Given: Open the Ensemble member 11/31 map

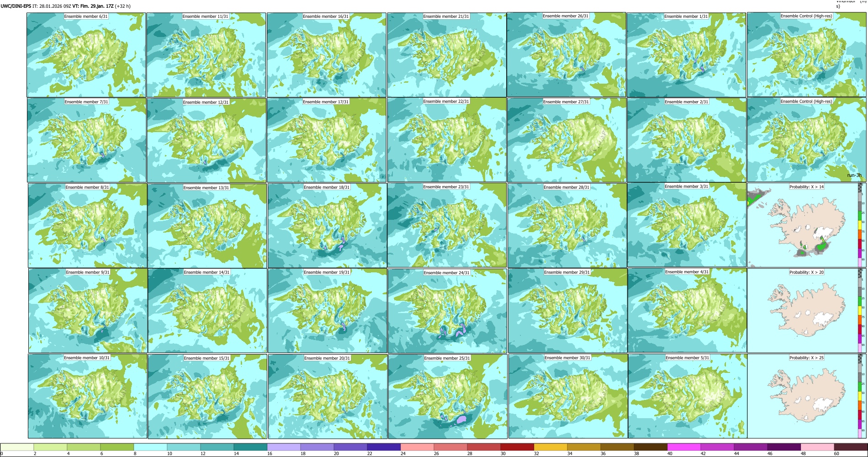Looking at the screenshot, I should point(206,55).
